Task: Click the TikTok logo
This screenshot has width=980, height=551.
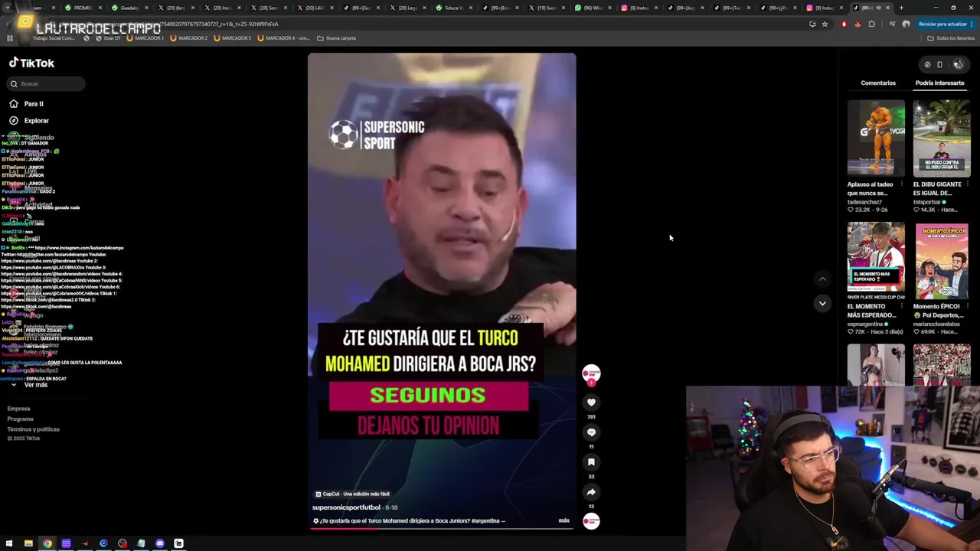Action: click(x=31, y=63)
